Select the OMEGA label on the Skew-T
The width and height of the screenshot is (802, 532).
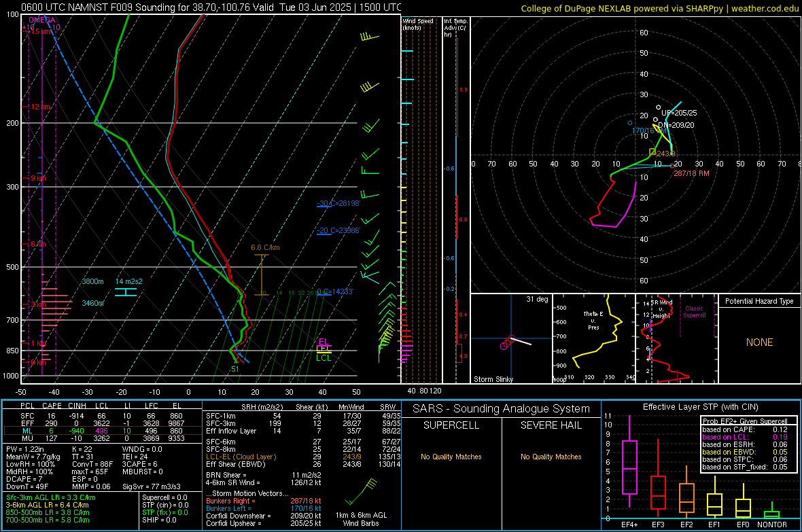click(41, 20)
